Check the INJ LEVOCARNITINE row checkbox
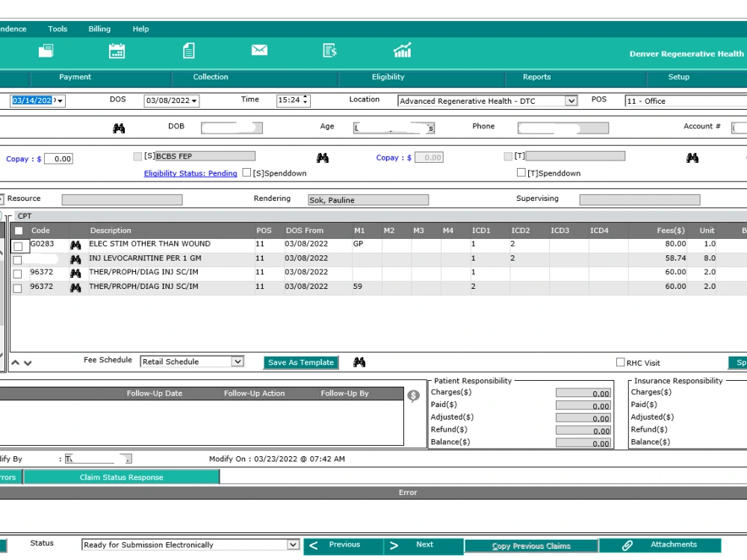Image resolution: width=747 pixels, height=560 pixels. coord(18,260)
